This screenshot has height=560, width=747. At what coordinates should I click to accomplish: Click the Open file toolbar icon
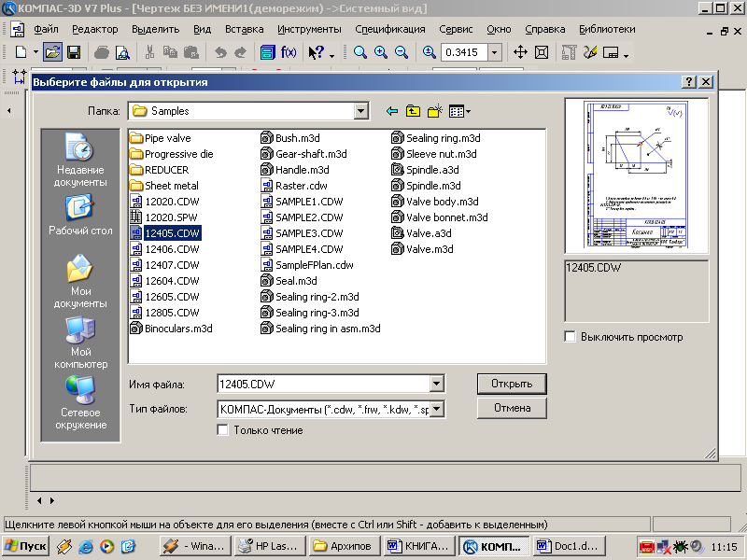coord(52,52)
